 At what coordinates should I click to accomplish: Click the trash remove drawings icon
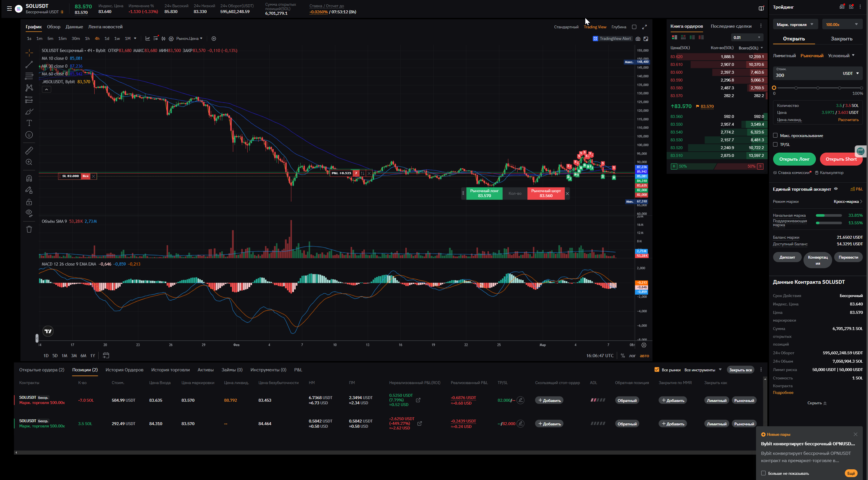pos(29,229)
